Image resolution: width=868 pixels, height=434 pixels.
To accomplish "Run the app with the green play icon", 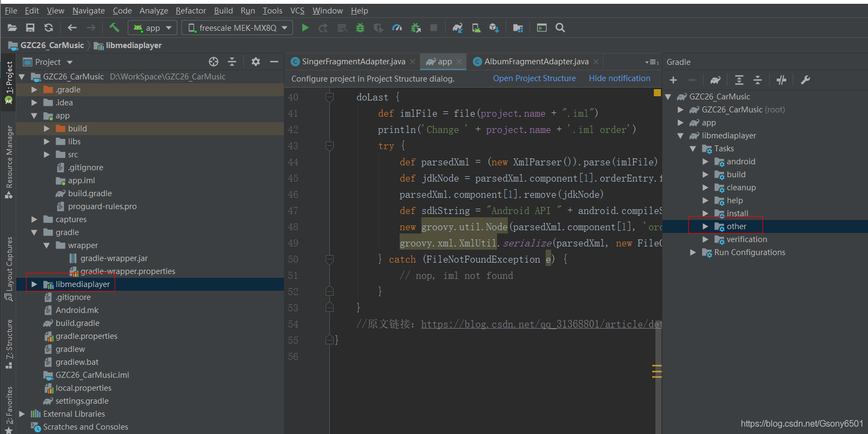I will point(306,28).
